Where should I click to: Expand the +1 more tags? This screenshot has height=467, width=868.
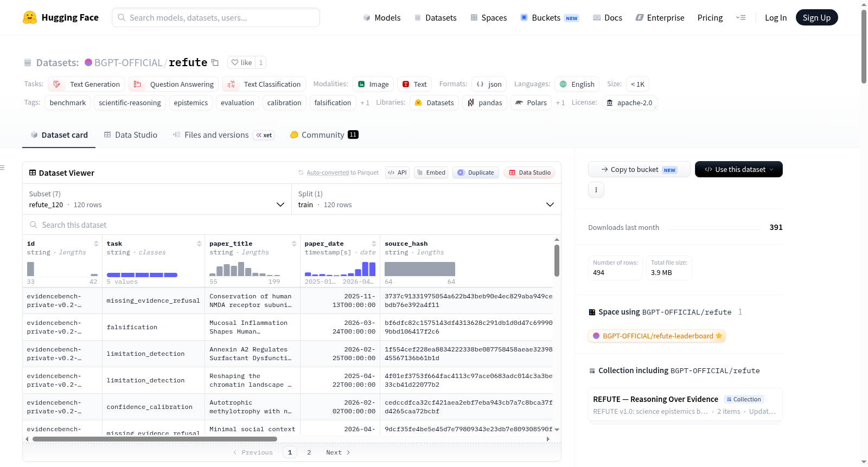coord(365,103)
